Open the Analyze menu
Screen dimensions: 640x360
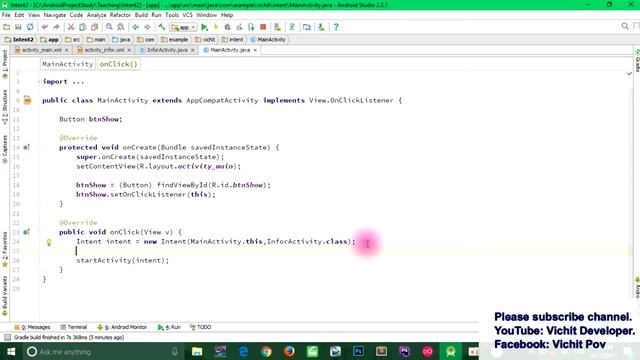pos(97,15)
